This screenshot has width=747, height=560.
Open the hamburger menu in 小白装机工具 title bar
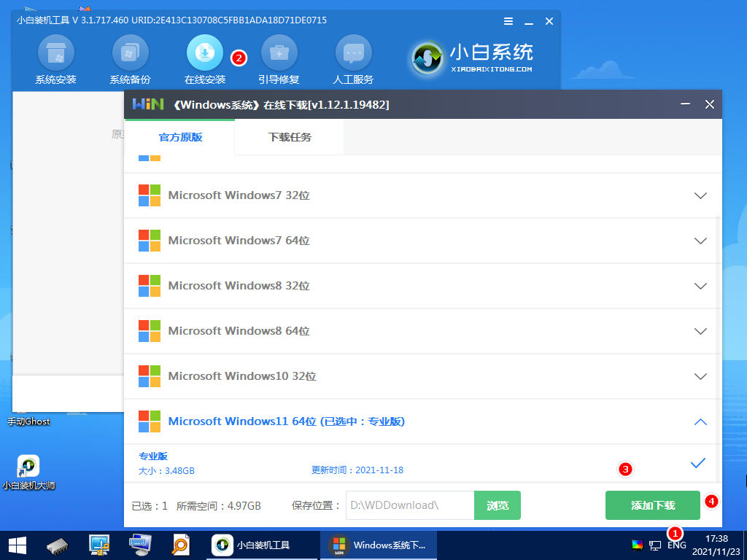[x=508, y=21]
